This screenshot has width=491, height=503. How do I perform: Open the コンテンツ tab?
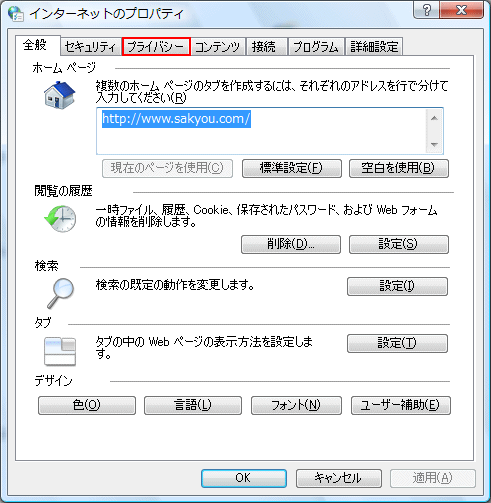[x=218, y=47]
